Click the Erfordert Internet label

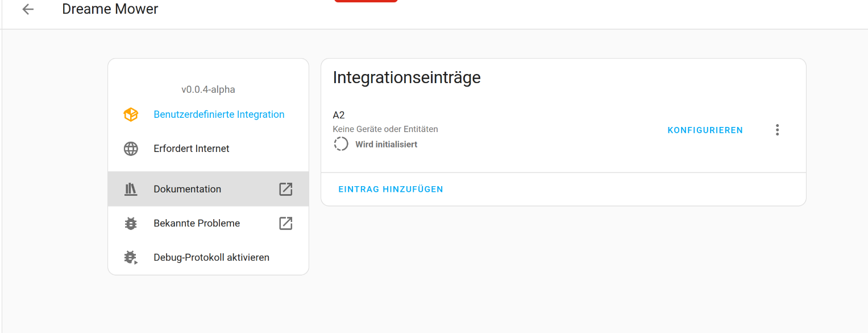(192, 149)
